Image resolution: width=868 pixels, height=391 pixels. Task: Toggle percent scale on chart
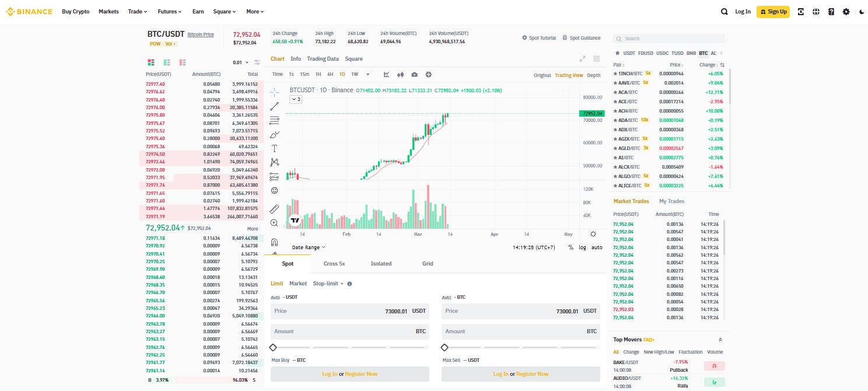[x=570, y=247]
